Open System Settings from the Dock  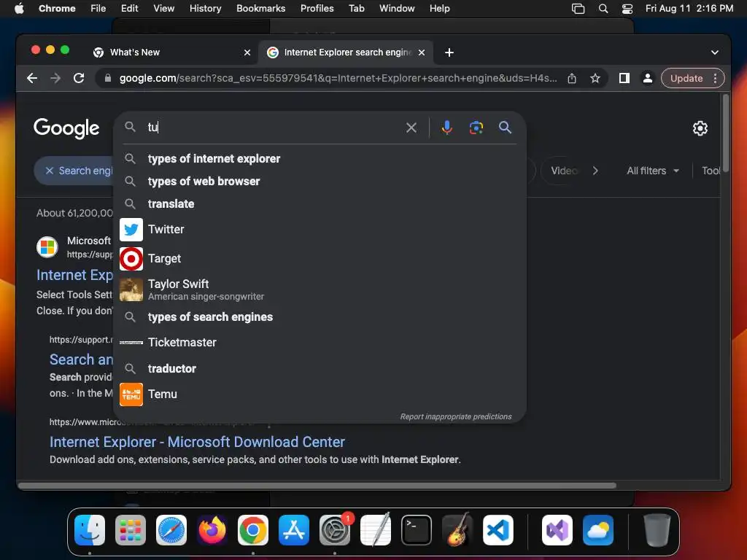[334, 530]
